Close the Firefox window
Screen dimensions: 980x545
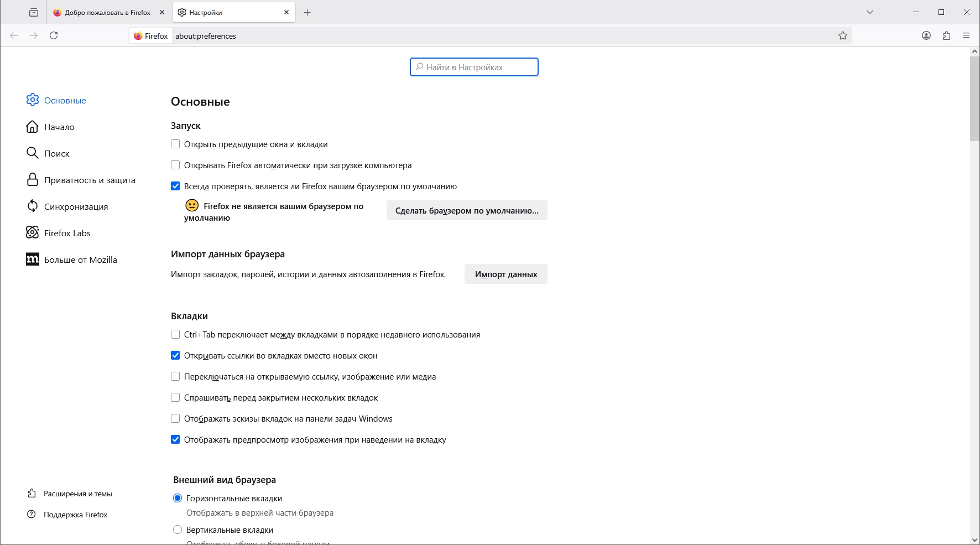[967, 12]
